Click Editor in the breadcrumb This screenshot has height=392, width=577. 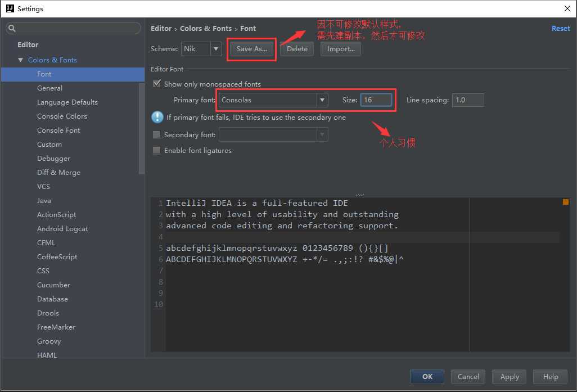point(161,28)
